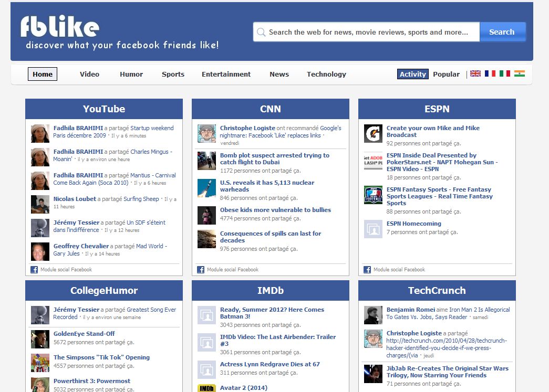Open the CollegeHumor module header
The width and height of the screenshot is (549, 392).
104,290
